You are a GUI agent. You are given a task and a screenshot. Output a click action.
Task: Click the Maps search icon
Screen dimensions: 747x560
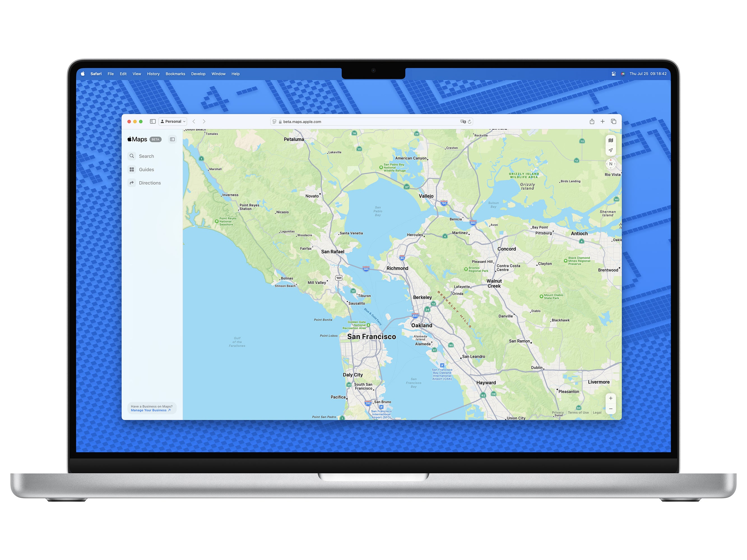[132, 156]
